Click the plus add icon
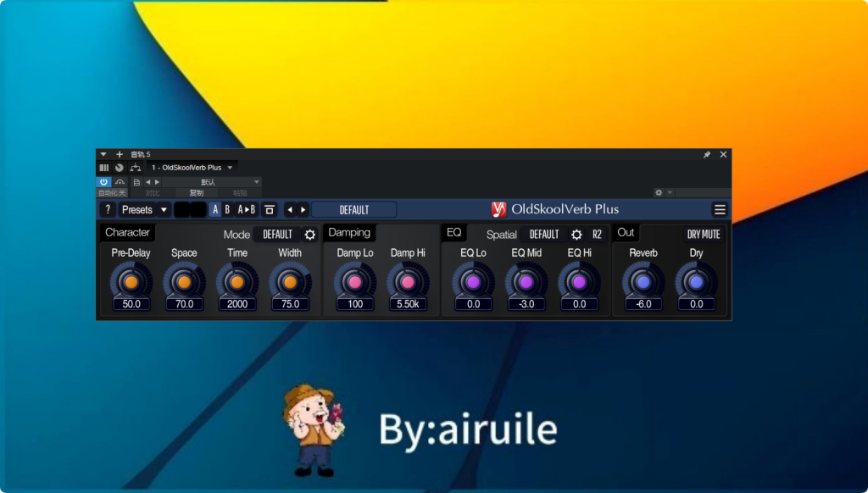Viewport: 868px width, 493px height. click(x=119, y=154)
